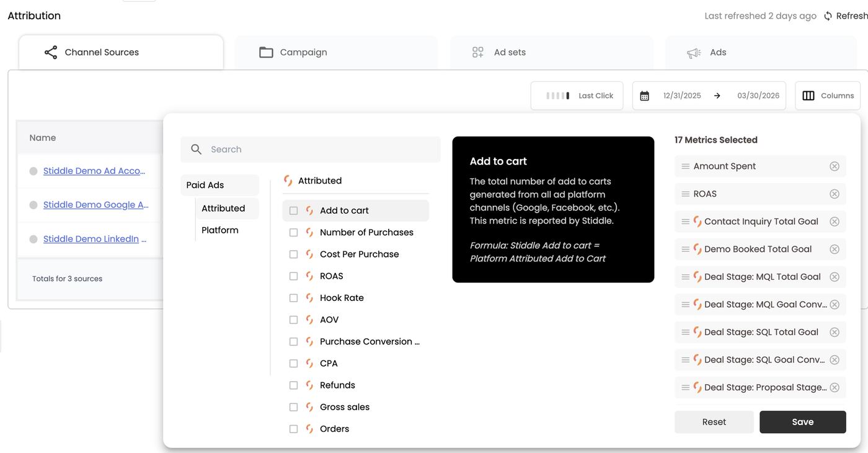
Task: Open the Stiddle Demo LinkedIn source link
Action: pos(95,239)
